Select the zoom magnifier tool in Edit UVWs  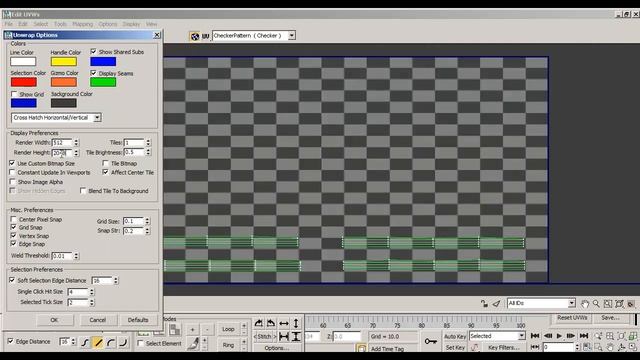pos(596,304)
